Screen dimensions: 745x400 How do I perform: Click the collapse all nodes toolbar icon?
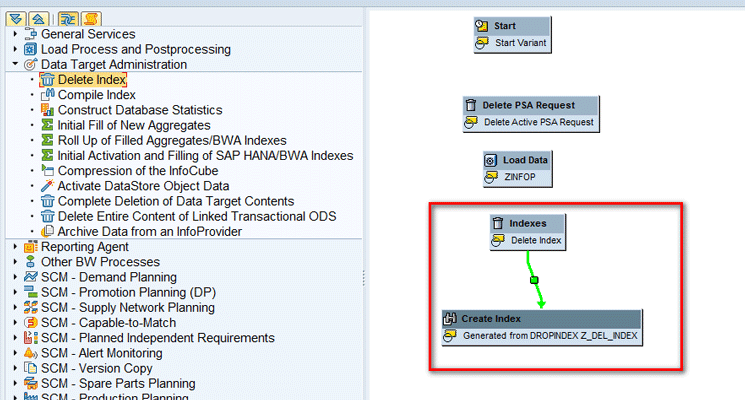[38, 19]
